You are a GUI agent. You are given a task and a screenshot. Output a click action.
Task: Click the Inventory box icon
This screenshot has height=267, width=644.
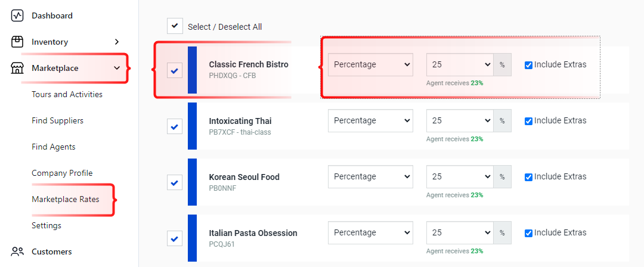[x=17, y=42]
